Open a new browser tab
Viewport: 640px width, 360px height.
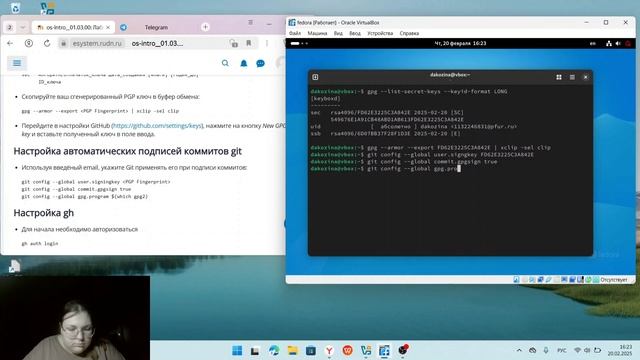click(205, 27)
